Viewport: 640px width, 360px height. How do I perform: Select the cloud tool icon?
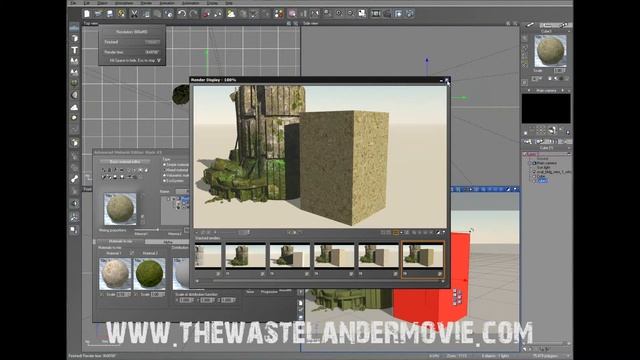click(x=74, y=107)
